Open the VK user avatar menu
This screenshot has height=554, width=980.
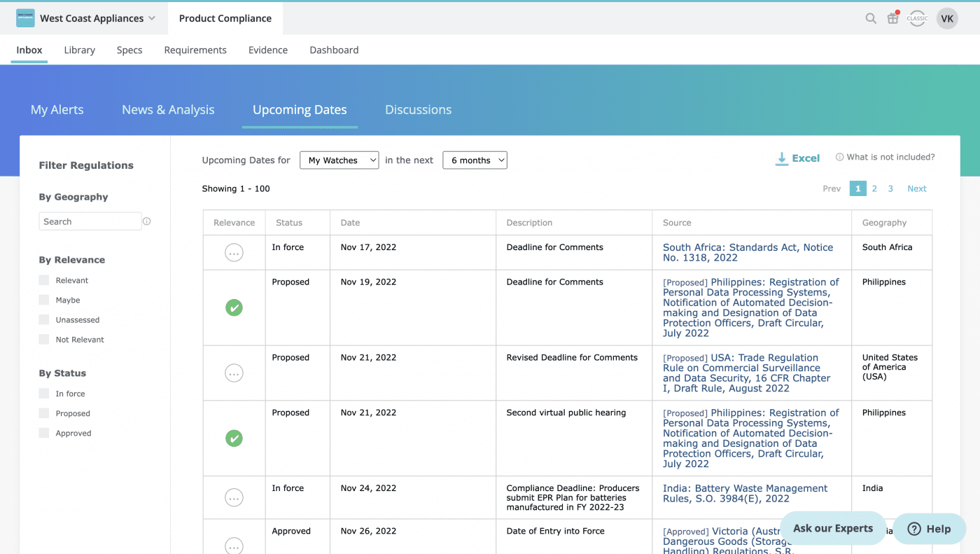coord(947,19)
